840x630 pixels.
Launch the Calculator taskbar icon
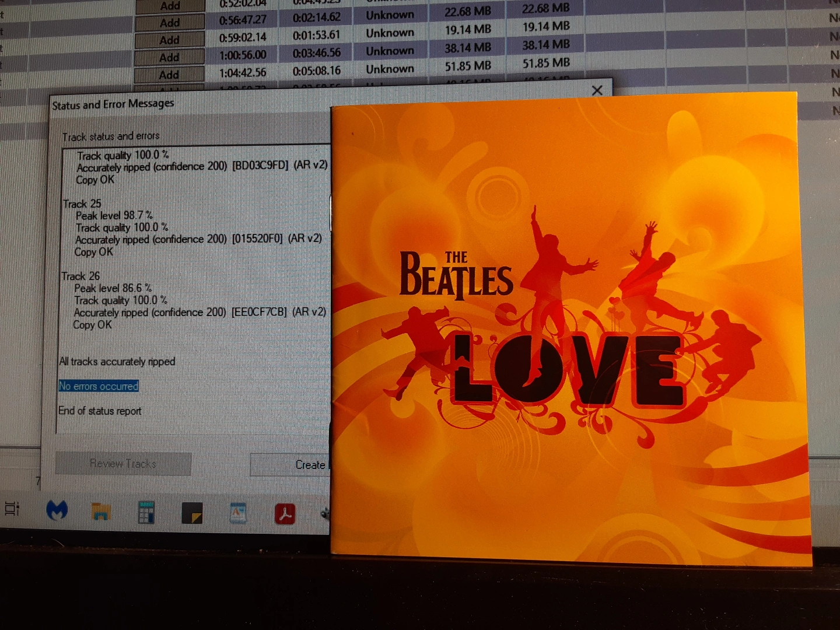(146, 512)
